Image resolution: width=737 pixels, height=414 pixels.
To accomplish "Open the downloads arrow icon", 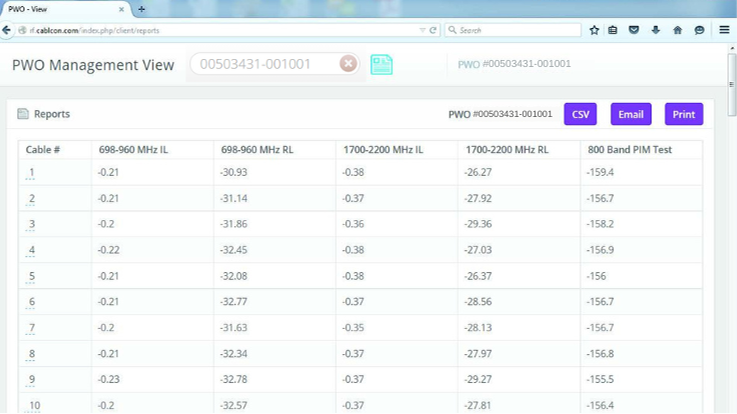I will [x=656, y=30].
